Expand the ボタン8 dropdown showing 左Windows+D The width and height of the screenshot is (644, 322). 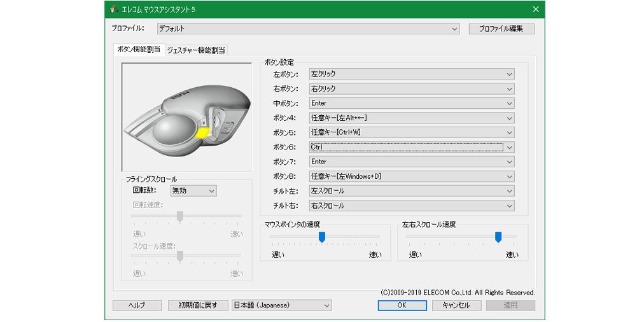pos(412,177)
